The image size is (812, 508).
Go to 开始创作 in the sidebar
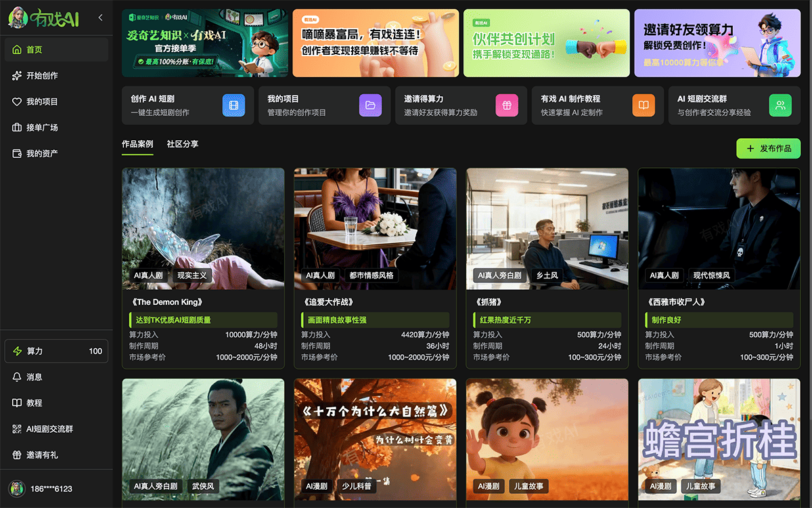41,76
